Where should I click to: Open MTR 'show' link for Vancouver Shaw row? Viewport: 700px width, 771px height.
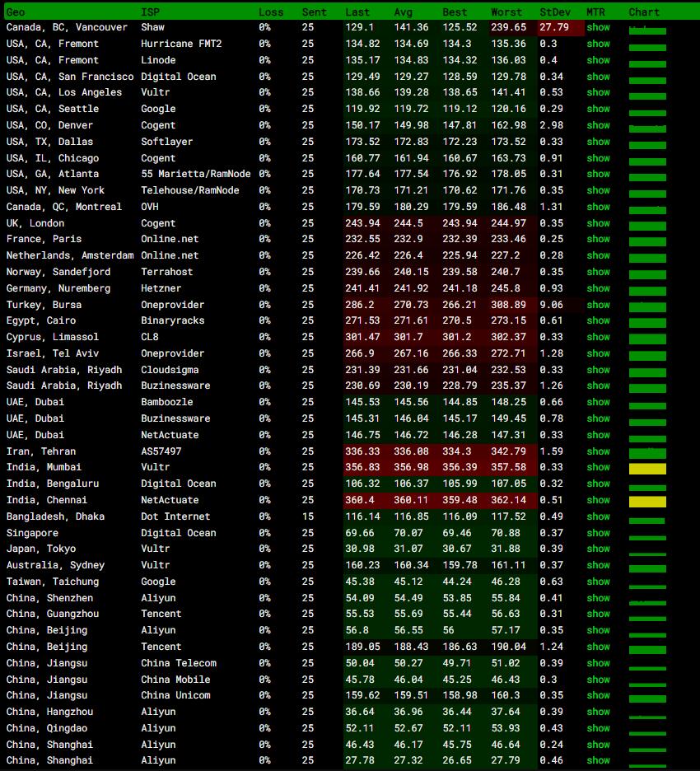pyautogui.click(x=598, y=27)
